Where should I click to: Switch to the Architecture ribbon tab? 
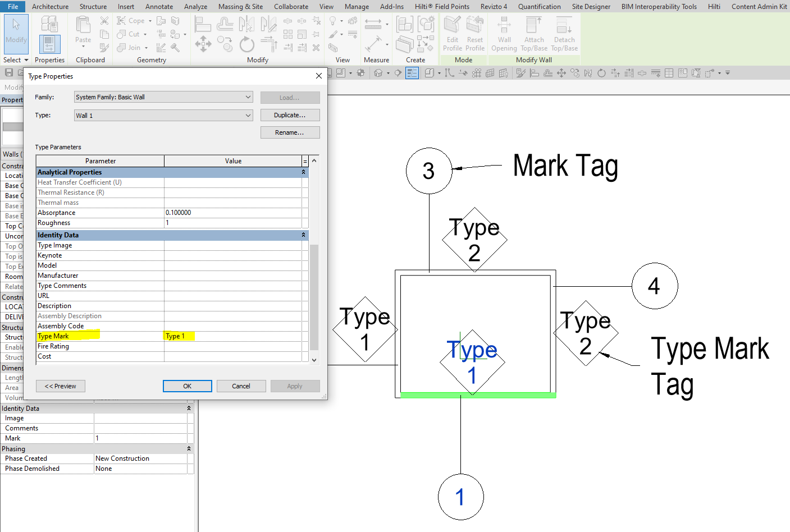pyautogui.click(x=50, y=6)
